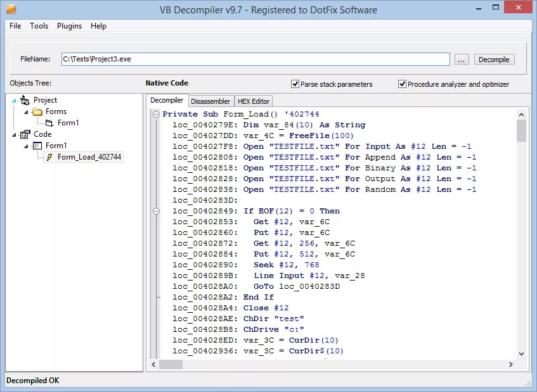This screenshot has height=392, width=537.
Task: Collapse the Code tree node
Action: coord(14,135)
